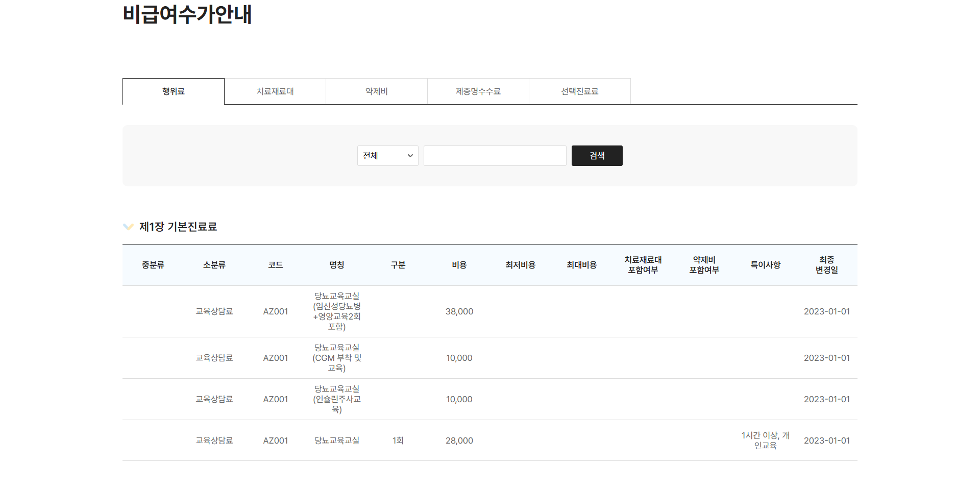980x489 pixels.
Task: Switch to the 선택진료료 tab
Action: [580, 91]
